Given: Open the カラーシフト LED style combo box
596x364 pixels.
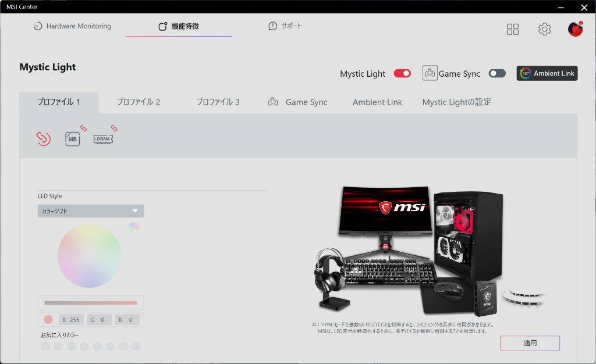Looking at the screenshot, I should [x=90, y=211].
